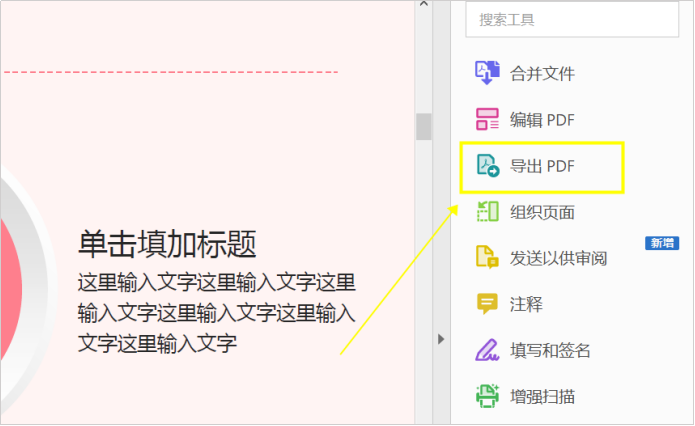This screenshot has height=426, width=695.
Task: Open the 编辑 PDF tool label
Action: tap(542, 120)
